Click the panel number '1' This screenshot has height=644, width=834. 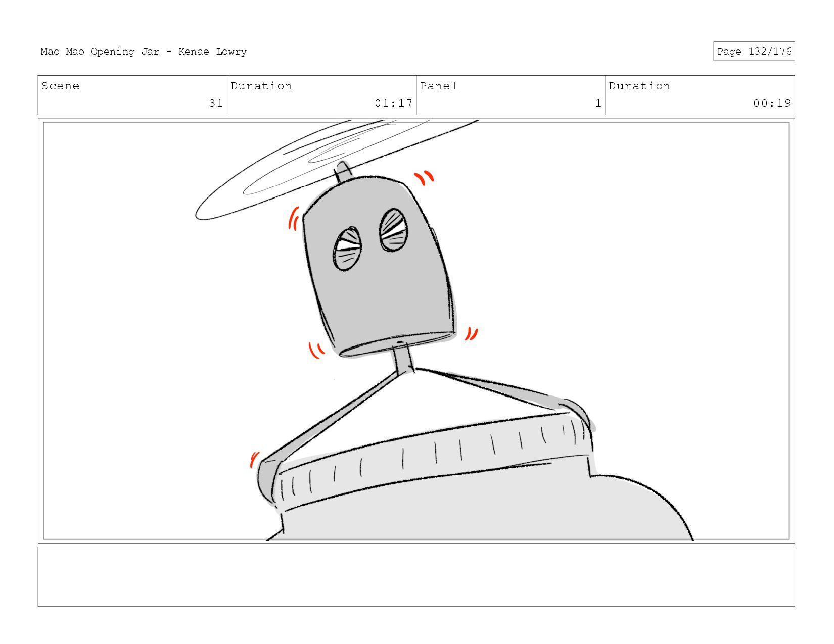(x=598, y=103)
